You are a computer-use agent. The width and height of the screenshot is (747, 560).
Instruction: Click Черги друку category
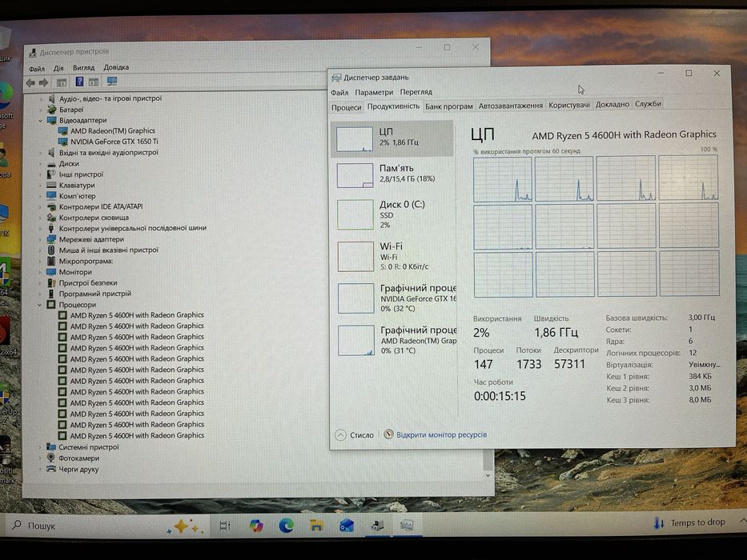click(78, 469)
